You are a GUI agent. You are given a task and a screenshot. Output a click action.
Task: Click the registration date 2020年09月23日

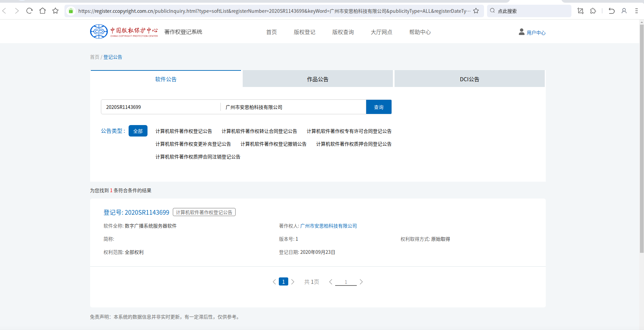pos(318,252)
